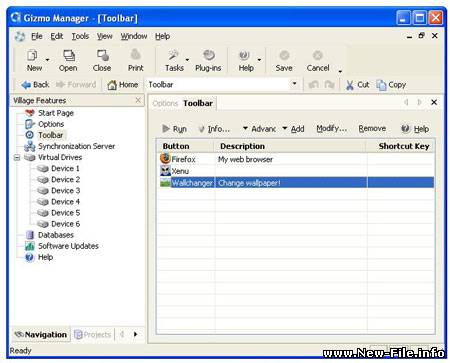Switch to the Options document tab
The height and width of the screenshot is (363, 450).
point(165,103)
